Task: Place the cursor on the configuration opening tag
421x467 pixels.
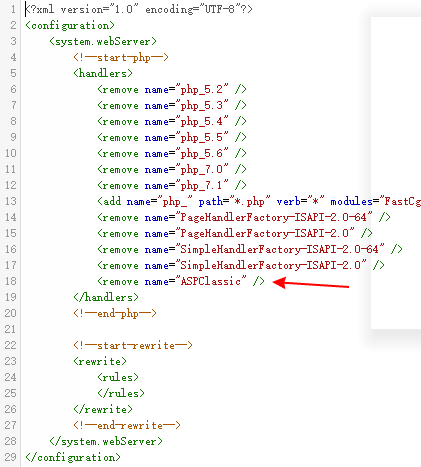Action: (x=70, y=25)
